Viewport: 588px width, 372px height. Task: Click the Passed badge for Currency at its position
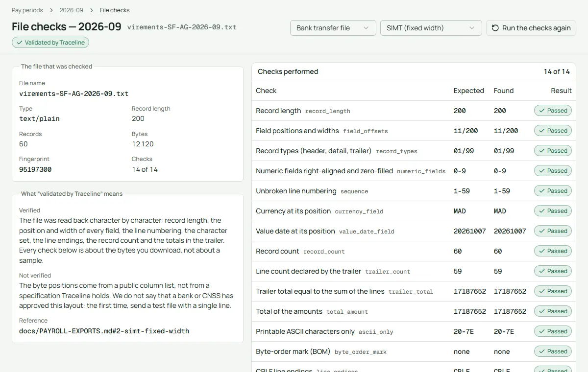pyautogui.click(x=553, y=211)
